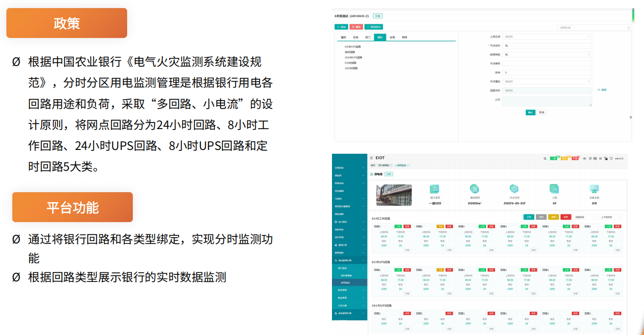
Task: Filter circuits by grey 离线 button
Action: (x=541, y=217)
